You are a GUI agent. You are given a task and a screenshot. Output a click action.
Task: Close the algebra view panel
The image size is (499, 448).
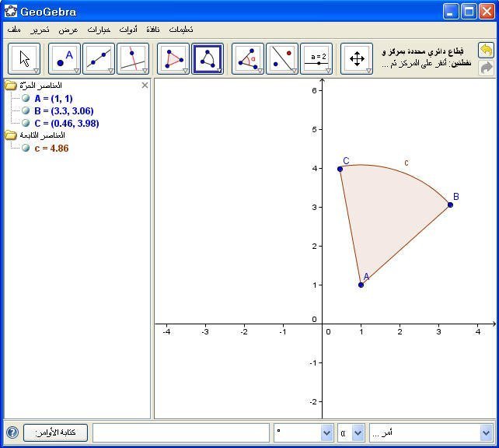coord(145,86)
